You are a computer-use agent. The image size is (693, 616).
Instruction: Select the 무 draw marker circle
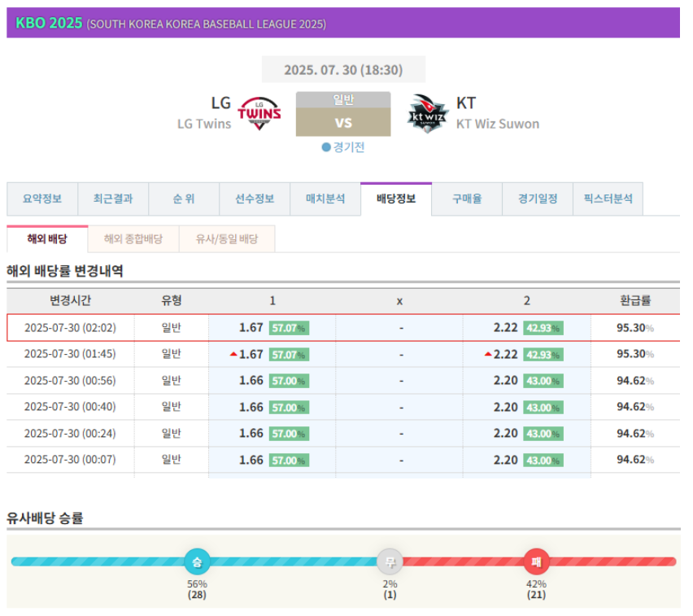point(390,561)
